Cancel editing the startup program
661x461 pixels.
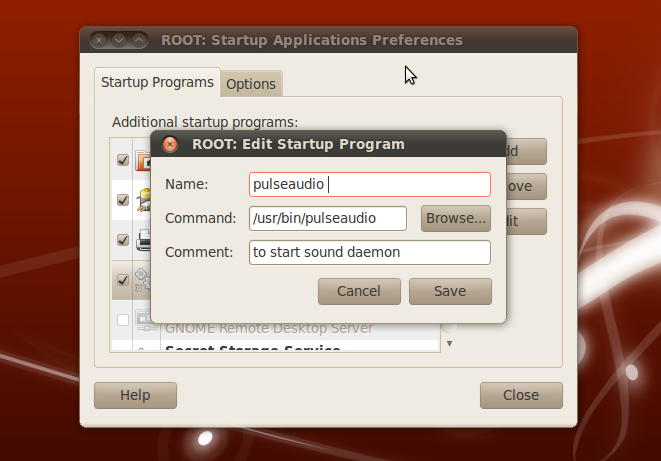(359, 291)
